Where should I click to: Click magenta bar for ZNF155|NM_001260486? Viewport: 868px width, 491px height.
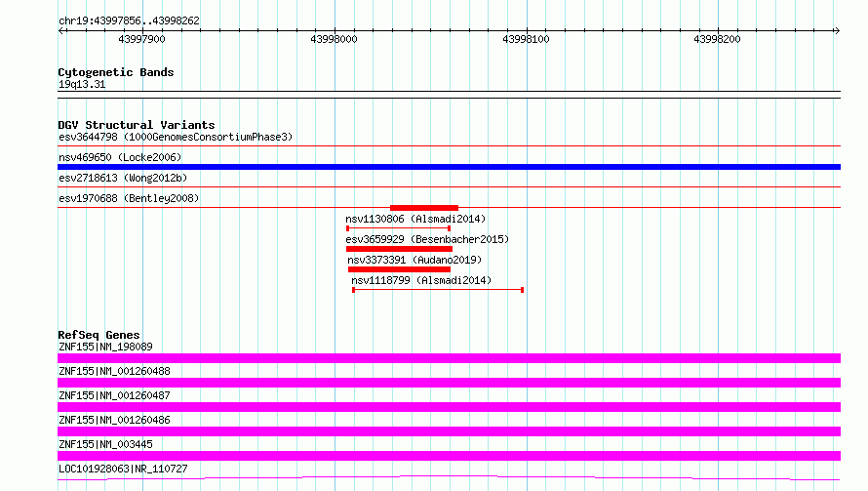[x=449, y=431]
